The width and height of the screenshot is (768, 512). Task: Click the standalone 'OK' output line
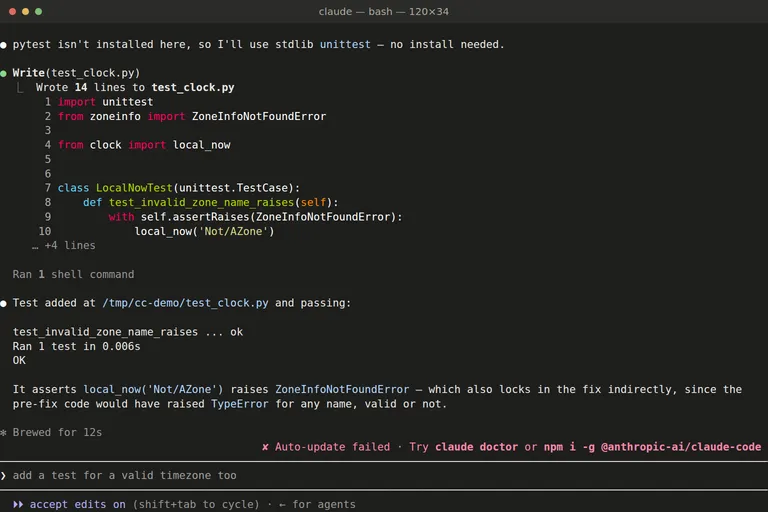click(x=19, y=361)
